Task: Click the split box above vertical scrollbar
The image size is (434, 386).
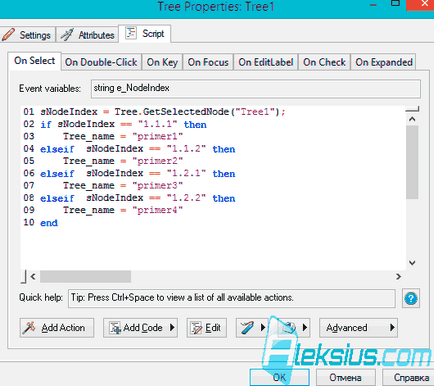Action: point(412,109)
